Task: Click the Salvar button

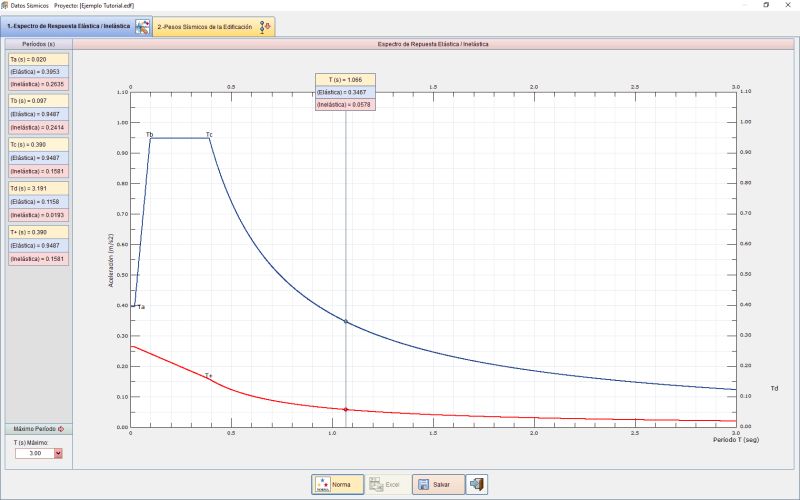Action: click(x=438, y=484)
